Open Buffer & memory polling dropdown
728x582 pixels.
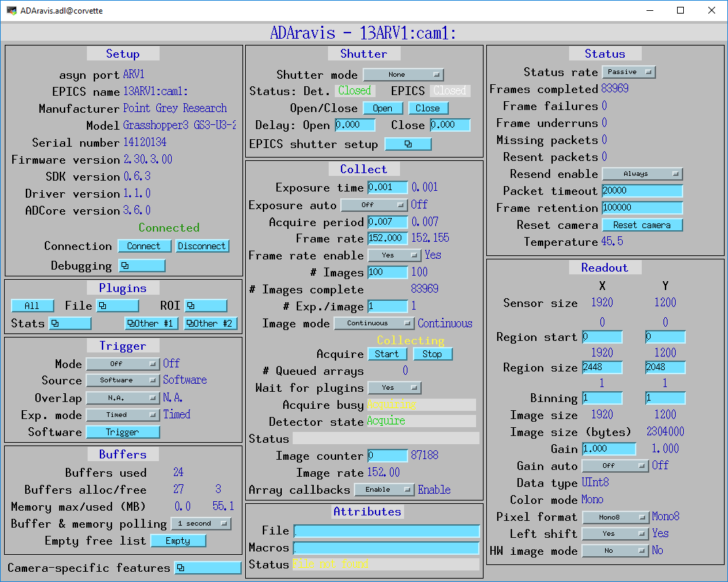point(201,524)
